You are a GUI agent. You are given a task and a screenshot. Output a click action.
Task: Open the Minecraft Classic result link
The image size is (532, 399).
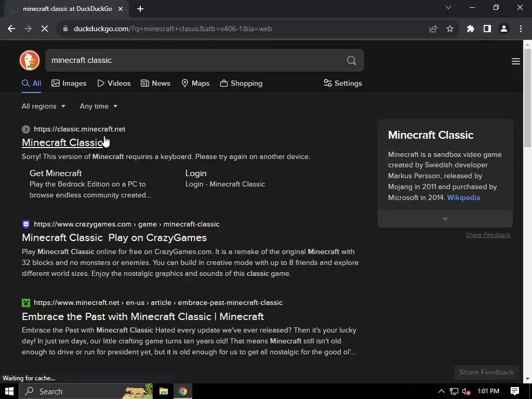(x=63, y=143)
